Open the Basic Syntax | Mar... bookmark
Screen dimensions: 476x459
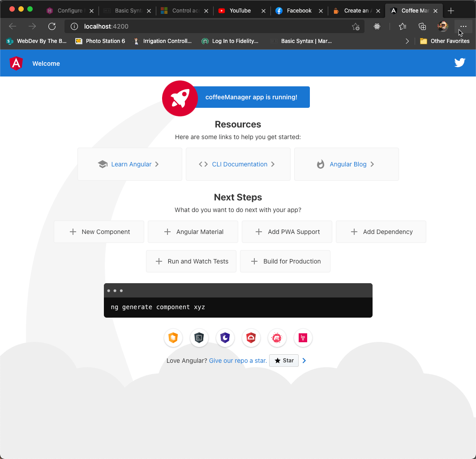coord(301,41)
